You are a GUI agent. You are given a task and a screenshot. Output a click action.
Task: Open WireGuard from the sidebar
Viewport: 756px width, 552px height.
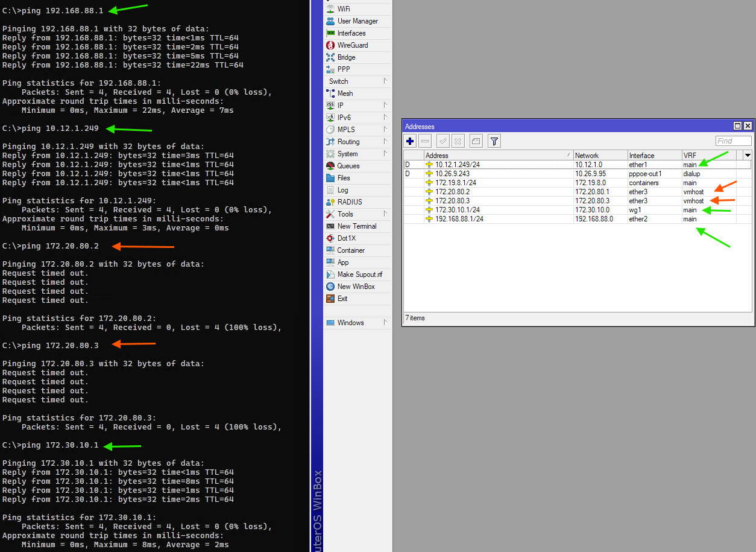[x=352, y=45]
